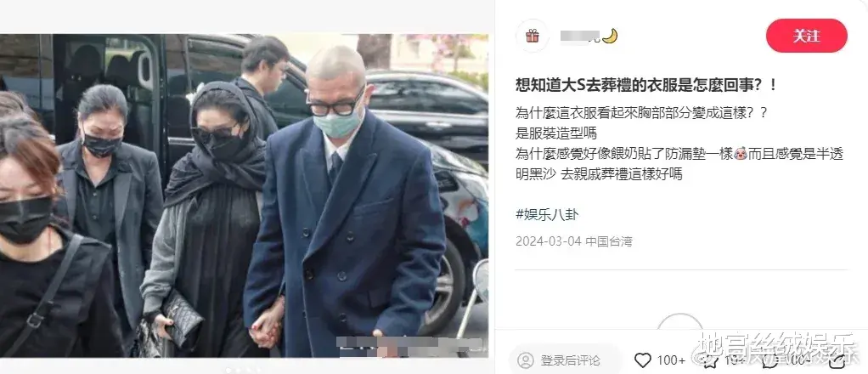
Task: Click the 2024-03-04 中国台湾 date text
Action: 574,241
